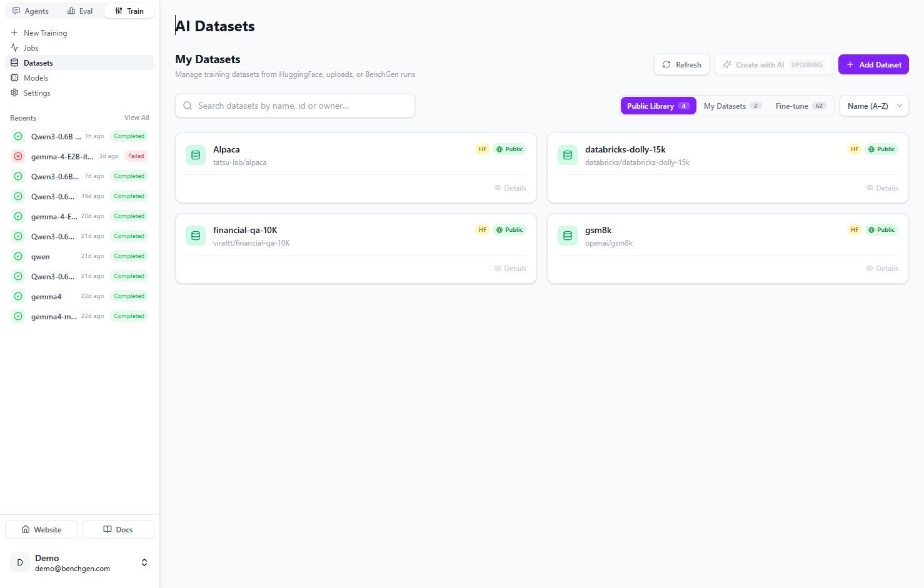Click the Create with AI button
The width and height of the screenshot is (924, 588).
(773, 64)
